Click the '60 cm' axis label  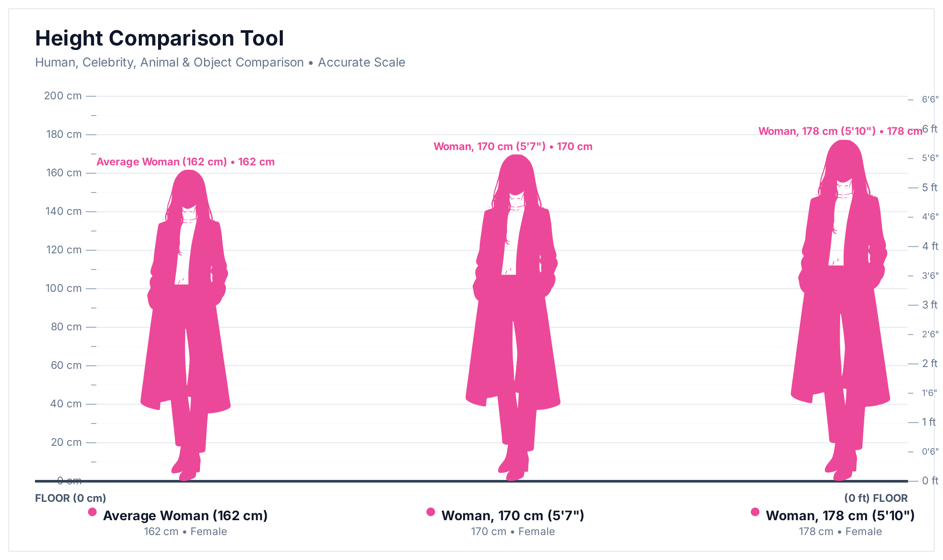pyautogui.click(x=66, y=365)
